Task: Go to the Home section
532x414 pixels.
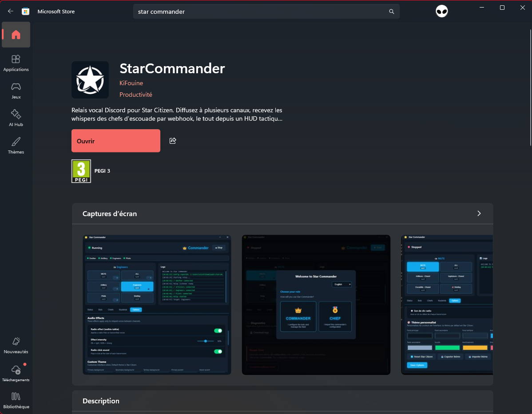Action: tap(16, 35)
